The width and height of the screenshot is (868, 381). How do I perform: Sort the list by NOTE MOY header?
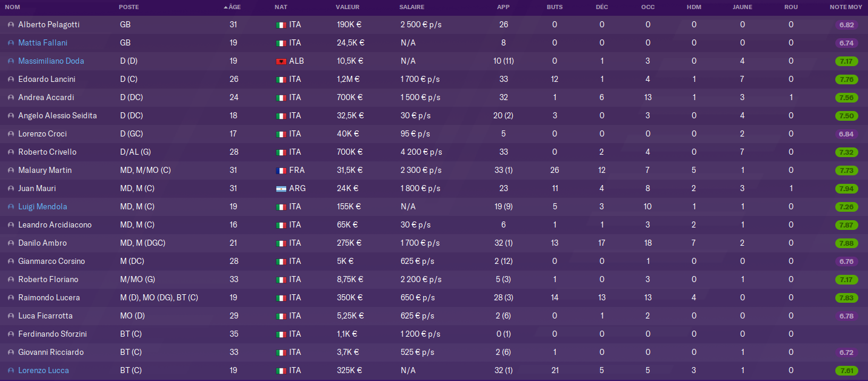pyautogui.click(x=846, y=7)
